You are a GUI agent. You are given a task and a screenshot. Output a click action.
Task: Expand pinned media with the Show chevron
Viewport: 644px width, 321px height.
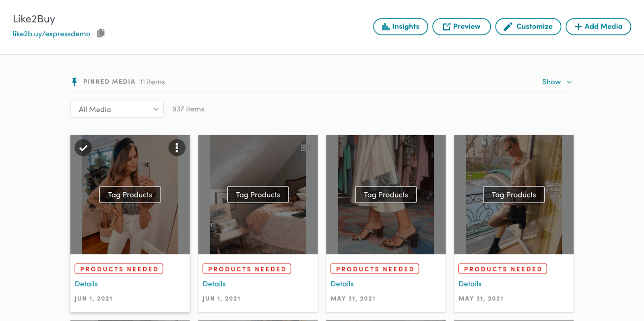click(569, 82)
